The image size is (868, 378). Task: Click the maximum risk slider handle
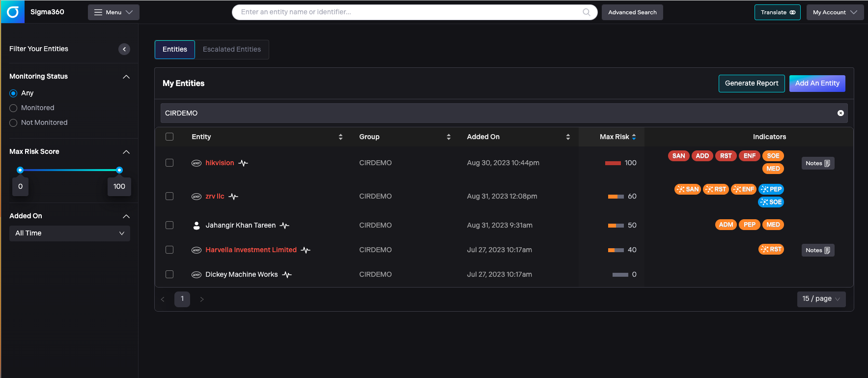(119, 170)
